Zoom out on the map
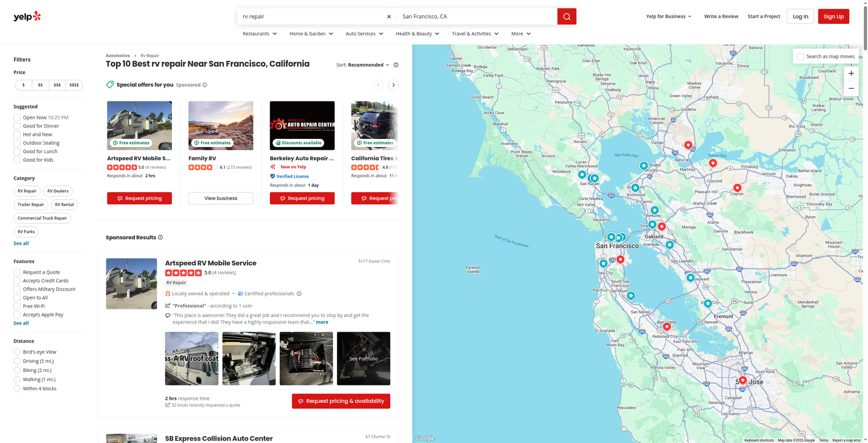 [851, 88]
